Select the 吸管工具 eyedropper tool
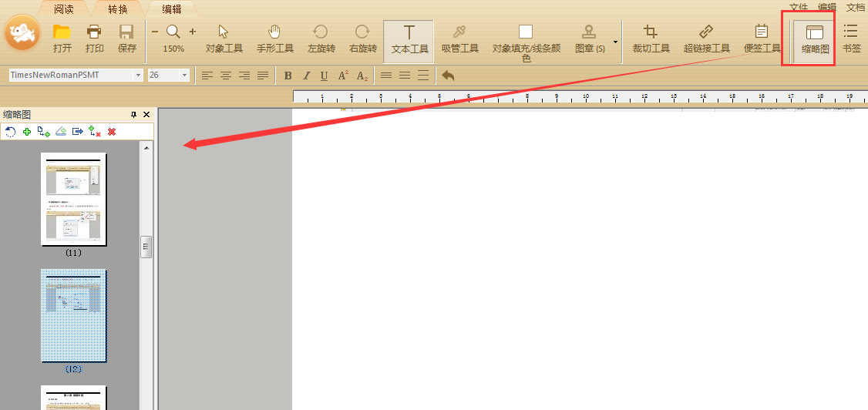The height and width of the screenshot is (410, 868). [460, 39]
